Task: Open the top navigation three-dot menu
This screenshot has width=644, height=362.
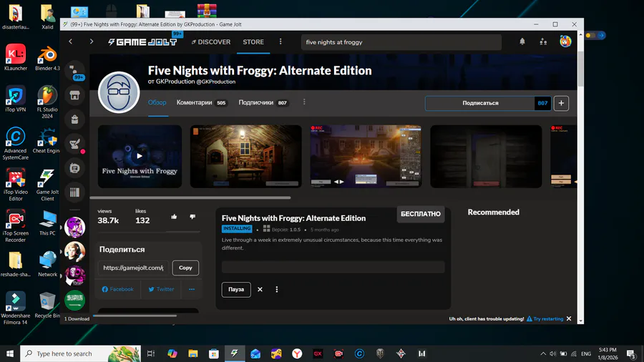Action: click(280, 41)
